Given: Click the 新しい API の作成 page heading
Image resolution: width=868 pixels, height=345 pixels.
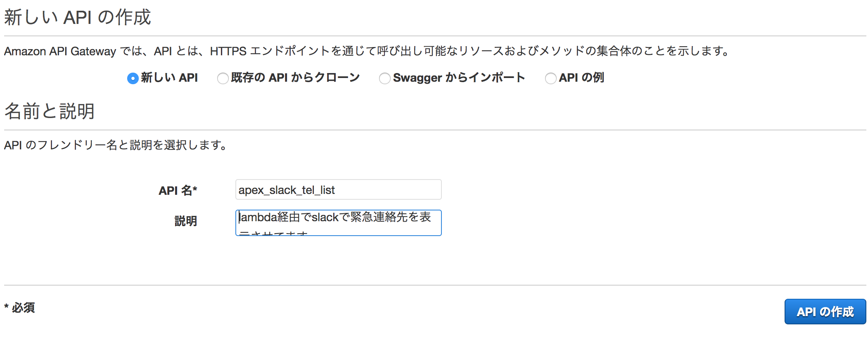Looking at the screenshot, I should click(78, 17).
